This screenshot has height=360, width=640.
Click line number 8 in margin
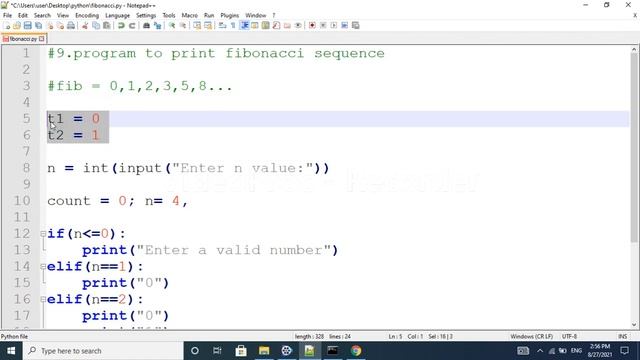[x=26, y=168]
